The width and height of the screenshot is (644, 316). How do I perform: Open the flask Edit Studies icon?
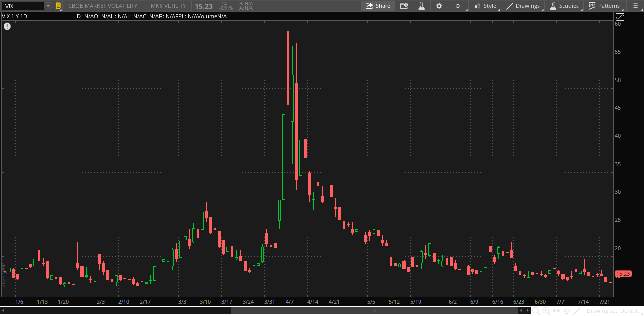click(x=422, y=6)
